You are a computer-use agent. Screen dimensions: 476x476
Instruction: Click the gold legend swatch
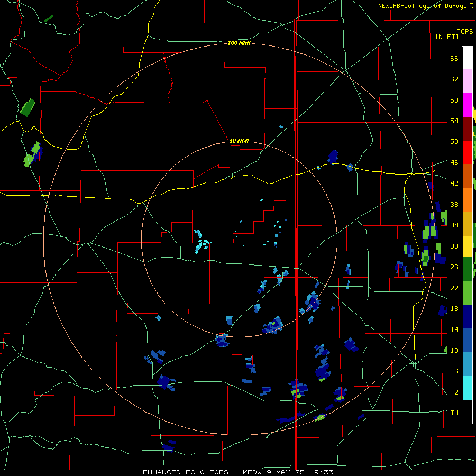click(x=467, y=224)
